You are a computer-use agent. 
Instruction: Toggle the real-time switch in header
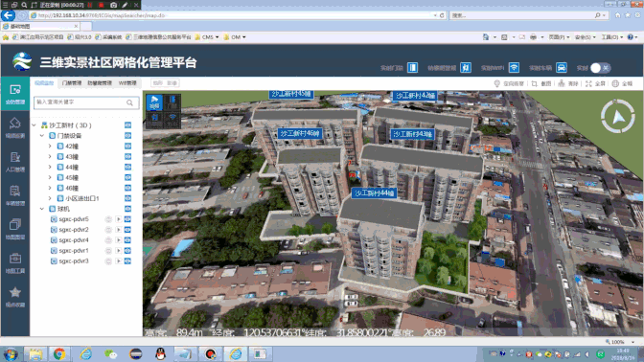pyautogui.click(x=600, y=68)
